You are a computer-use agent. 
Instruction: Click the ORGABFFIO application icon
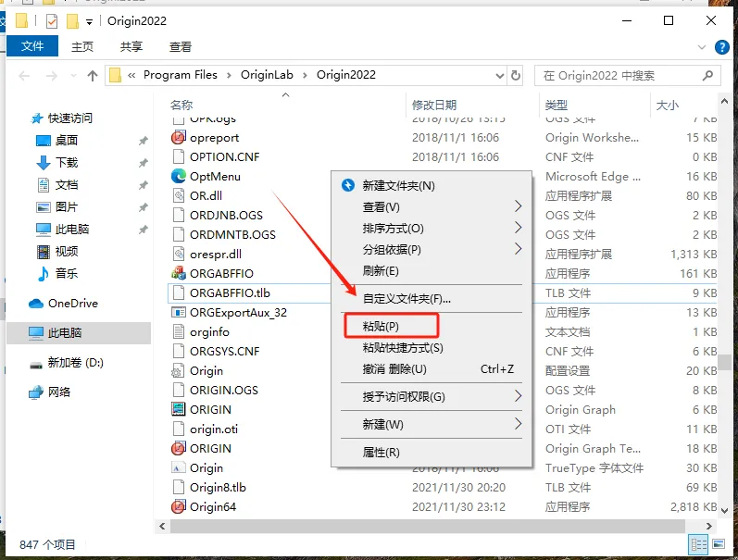tap(179, 273)
